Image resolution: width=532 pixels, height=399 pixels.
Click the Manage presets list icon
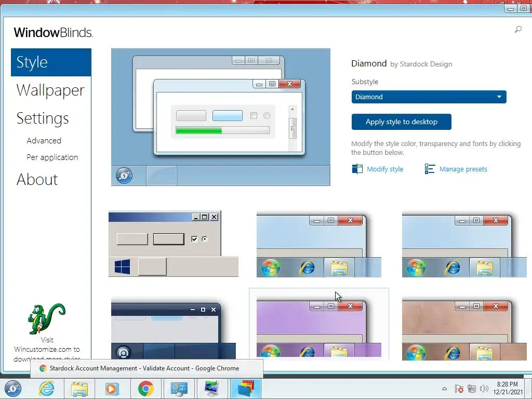430,169
